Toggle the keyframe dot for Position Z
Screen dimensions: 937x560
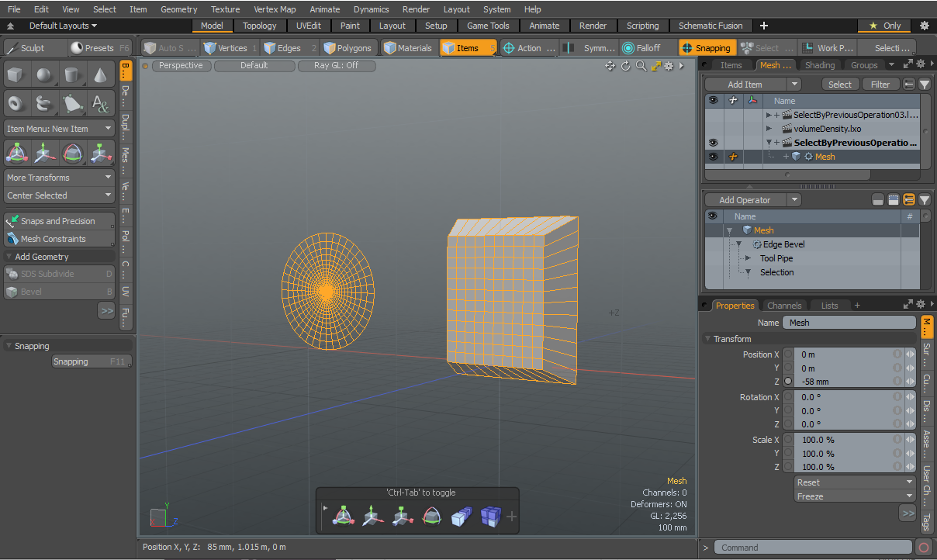pos(788,382)
